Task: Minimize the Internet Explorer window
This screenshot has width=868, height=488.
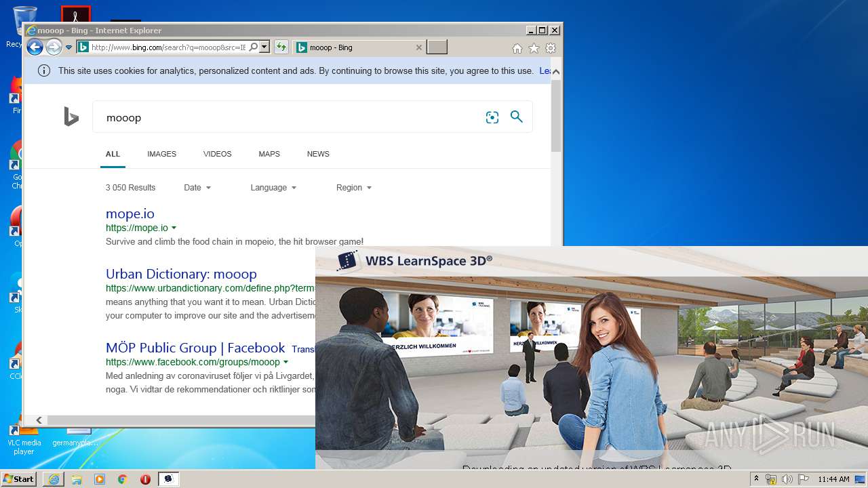Action: point(530,30)
